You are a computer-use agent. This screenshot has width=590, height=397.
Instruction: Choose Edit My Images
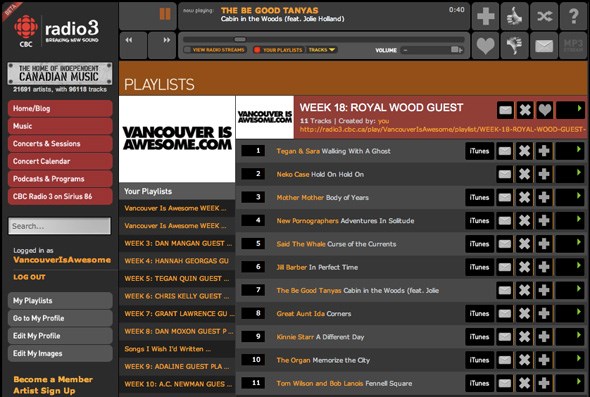(x=60, y=353)
